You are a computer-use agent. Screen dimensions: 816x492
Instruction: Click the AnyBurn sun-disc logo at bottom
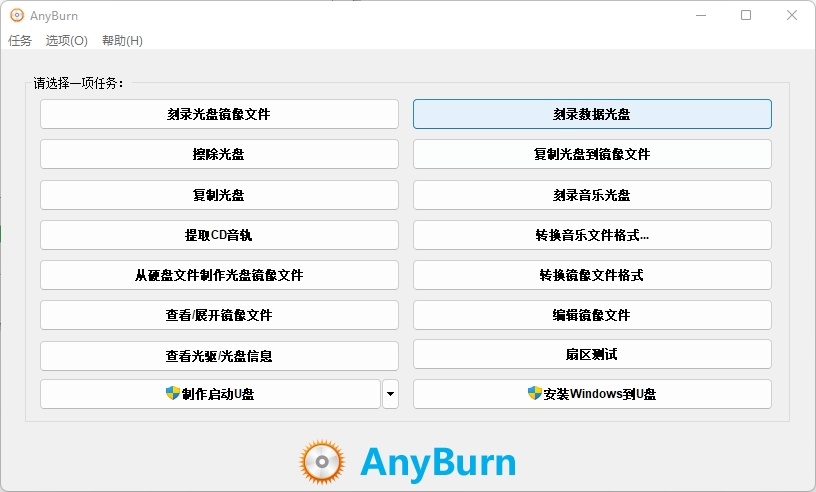click(x=322, y=462)
